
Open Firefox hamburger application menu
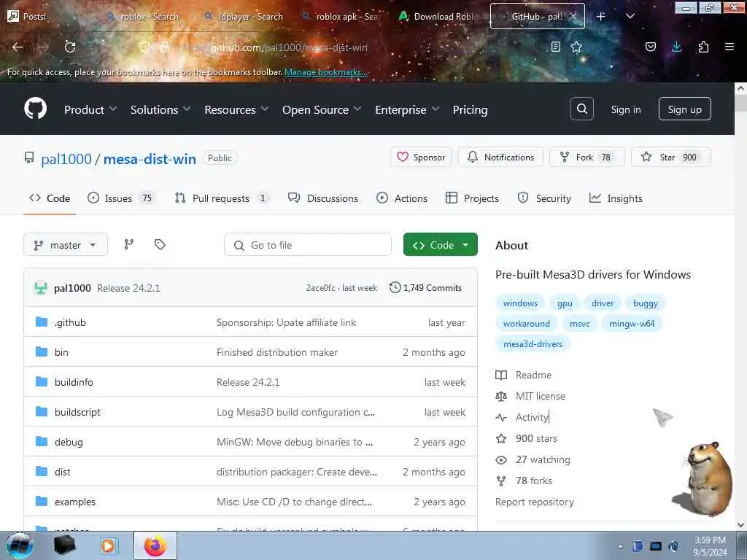(x=729, y=47)
